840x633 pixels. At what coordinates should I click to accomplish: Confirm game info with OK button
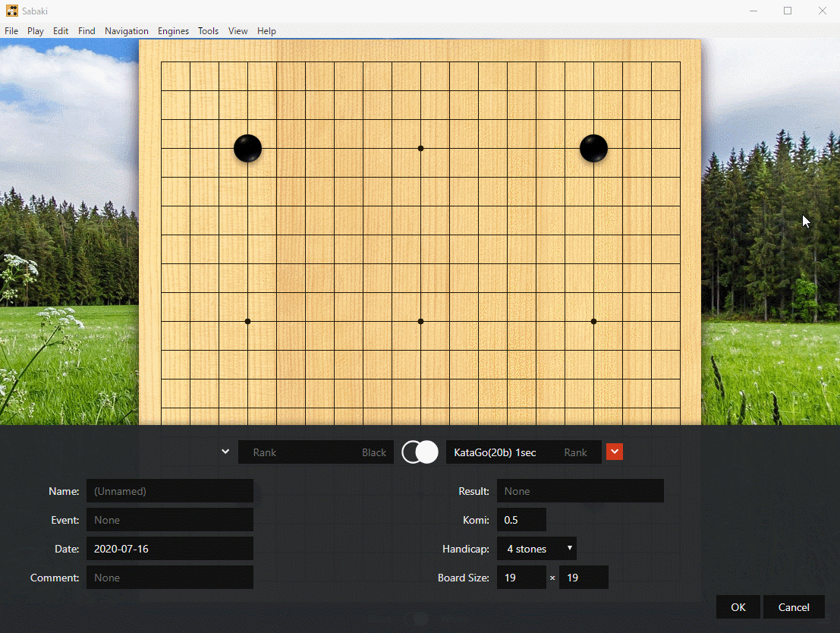pyautogui.click(x=738, y=606)
